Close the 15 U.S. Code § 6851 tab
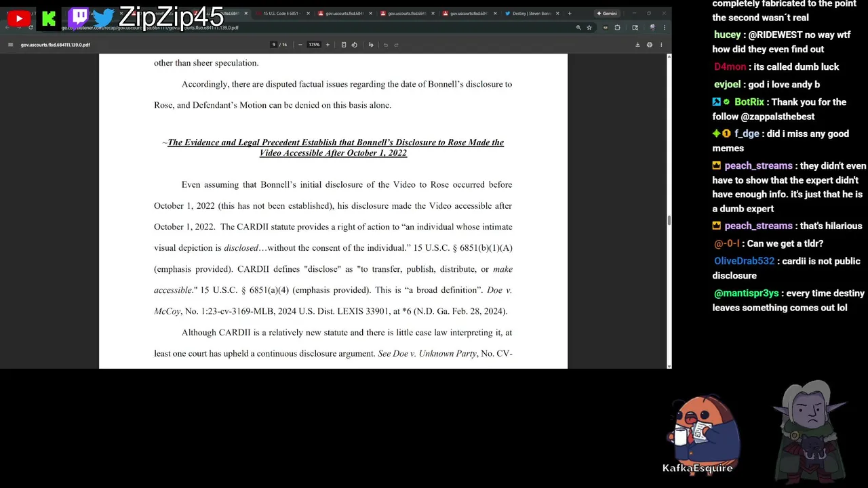 point(308,14)
